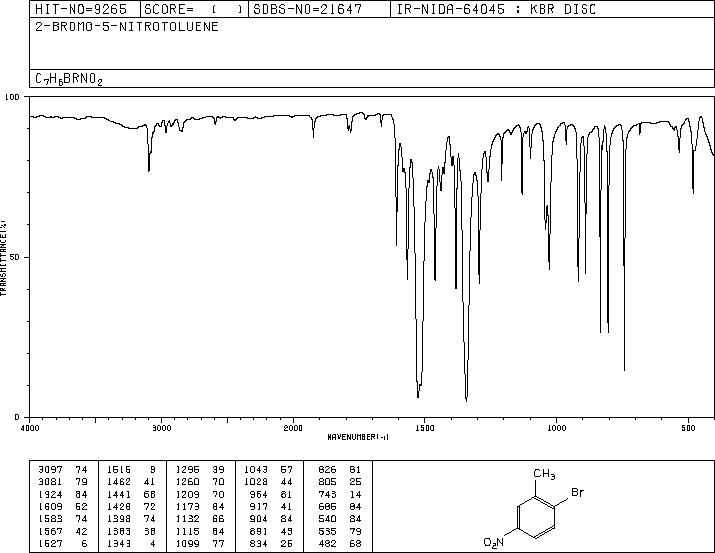Click the 4000 label on the x-axis
Image resolution: width=715 pixels, height=553 pixels.
(x=30, y=428)
